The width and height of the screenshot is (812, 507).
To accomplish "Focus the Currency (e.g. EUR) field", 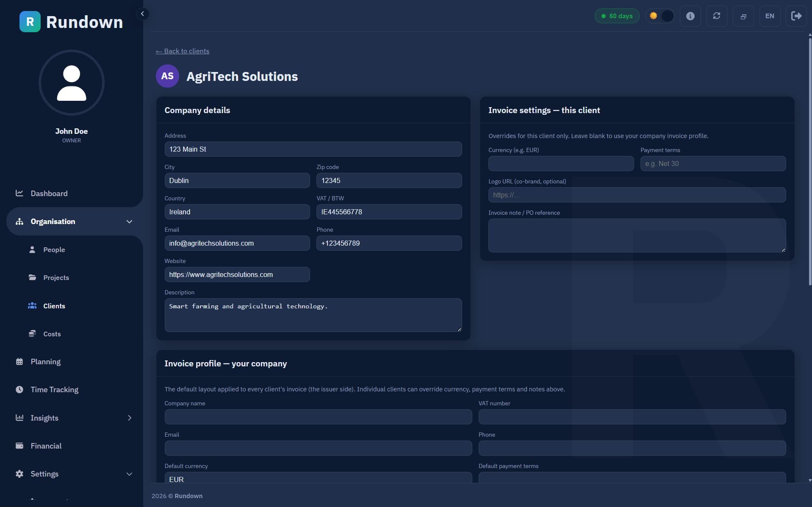I will pos(561,163).
